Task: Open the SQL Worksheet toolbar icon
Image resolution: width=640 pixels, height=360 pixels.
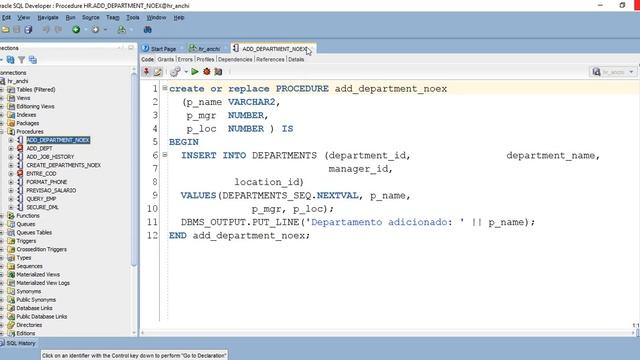Action: pos(121,29)
